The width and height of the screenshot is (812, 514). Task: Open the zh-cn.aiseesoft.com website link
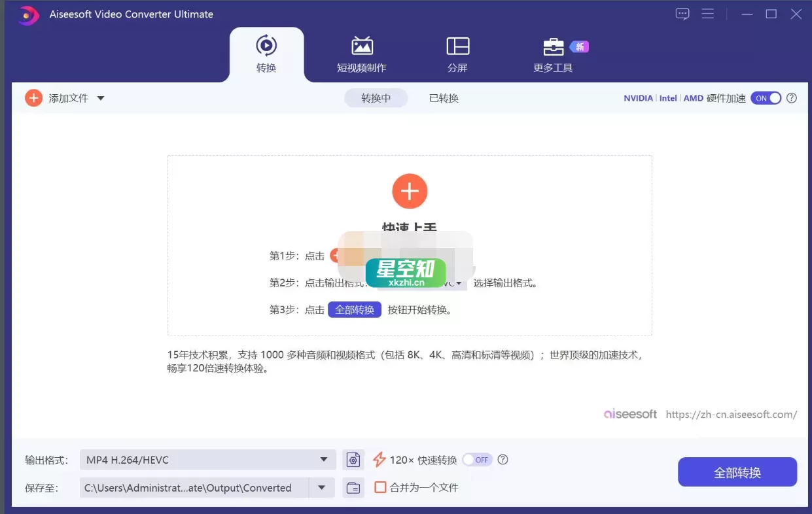pos(731,415)
